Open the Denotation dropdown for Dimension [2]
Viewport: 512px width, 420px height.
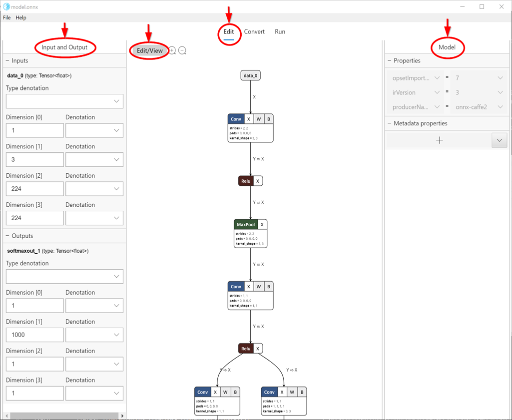pos(94,189)
